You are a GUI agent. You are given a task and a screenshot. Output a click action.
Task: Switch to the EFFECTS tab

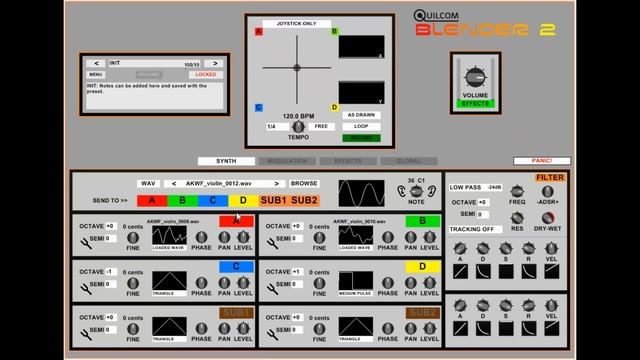tap(348, 161)
